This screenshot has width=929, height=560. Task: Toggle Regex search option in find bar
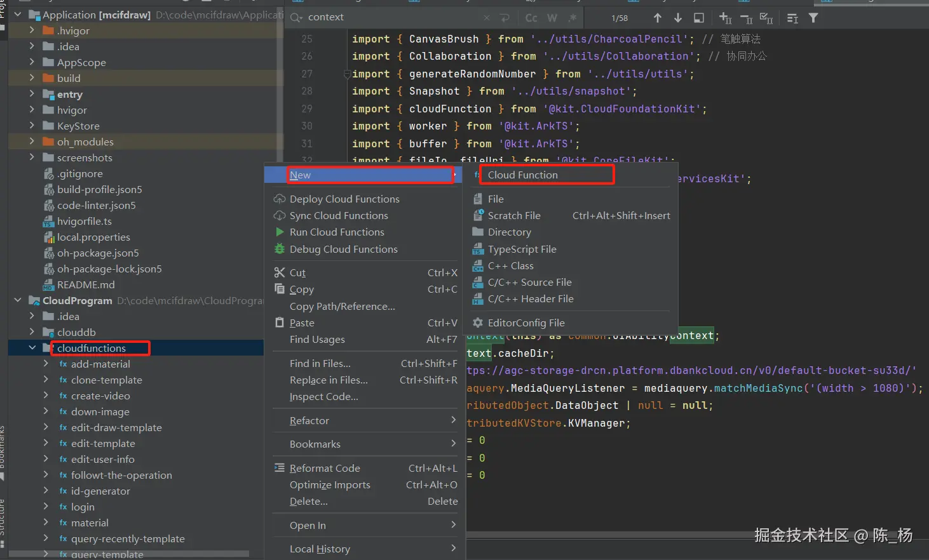[573, 18]
